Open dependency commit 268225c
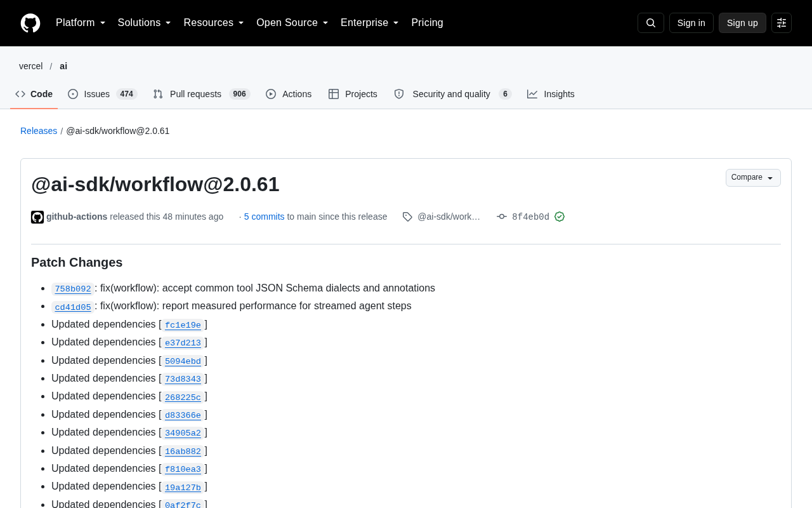Image resolution: width=812 pixels, height=508 pixels. pyautogui.click(x=183, y=397)
